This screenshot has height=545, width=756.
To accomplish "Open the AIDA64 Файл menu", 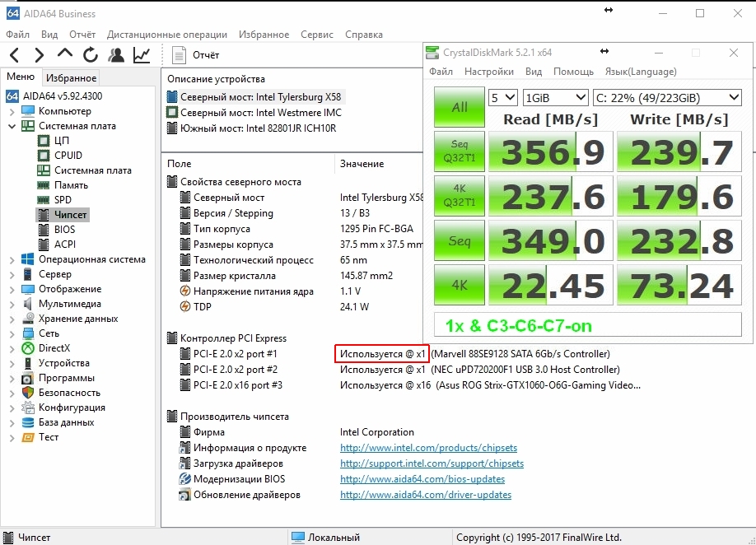I will [x=17, y=35].
